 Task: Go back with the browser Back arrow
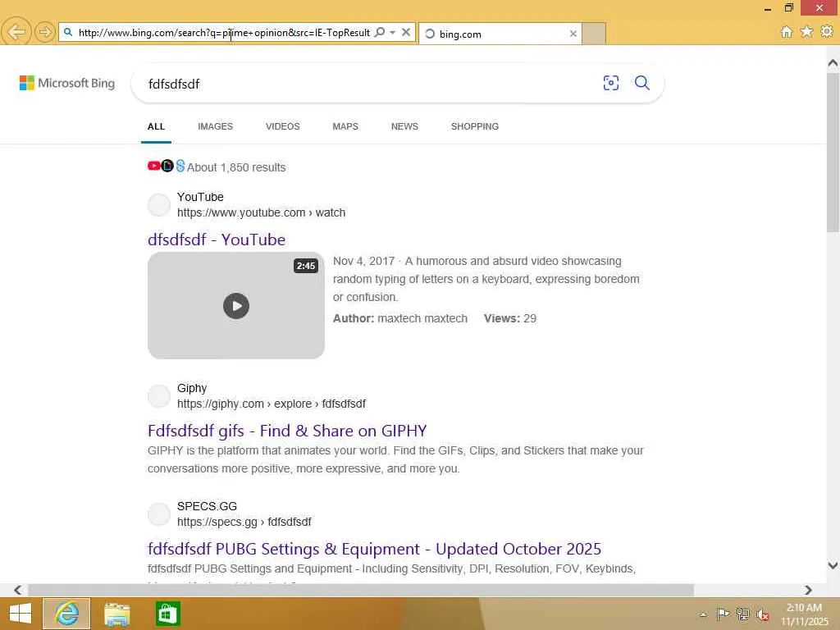click(16, 32)
